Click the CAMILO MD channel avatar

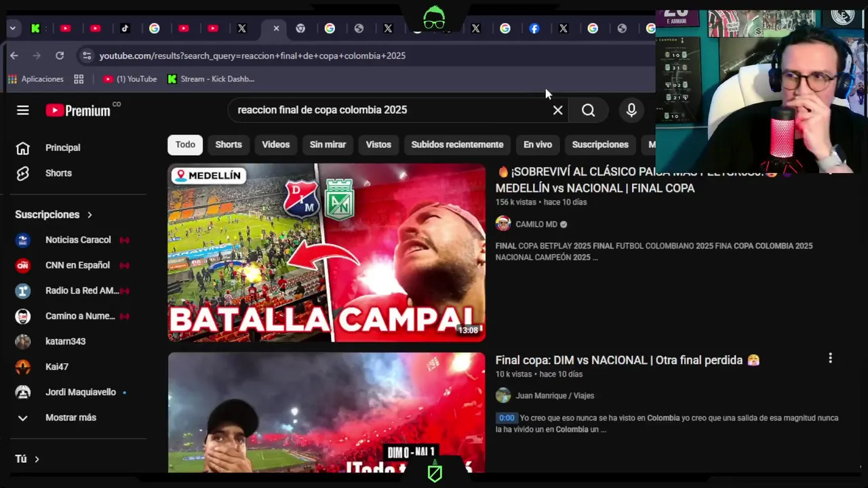(503, 224)
